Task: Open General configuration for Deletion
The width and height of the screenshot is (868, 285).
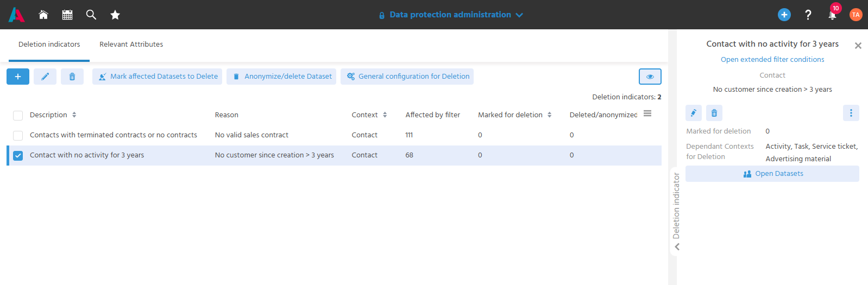Action: pyautogui.click(x=407, y=77)
